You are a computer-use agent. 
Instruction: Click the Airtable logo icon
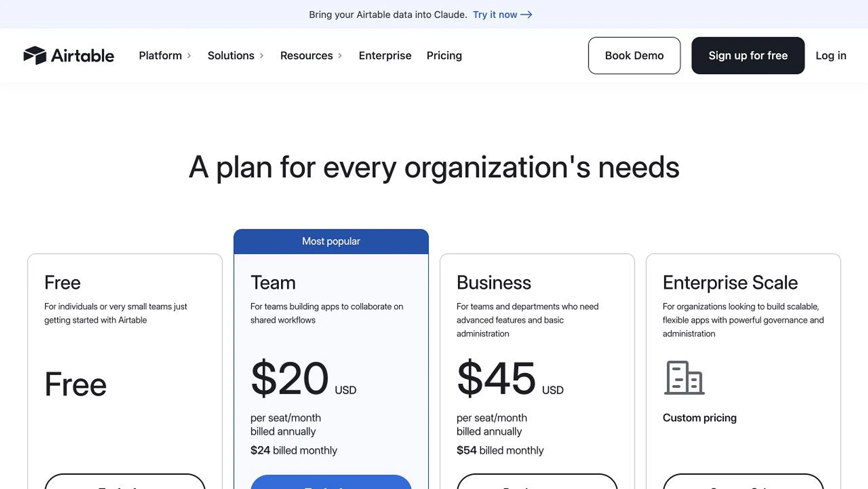tap(35, 55)
